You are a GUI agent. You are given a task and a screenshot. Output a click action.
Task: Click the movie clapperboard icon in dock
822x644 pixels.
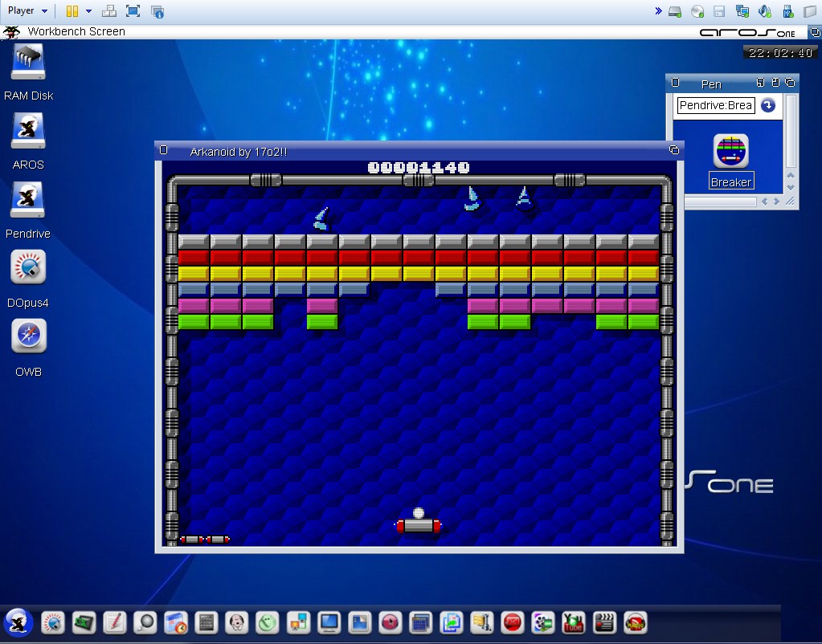click(x=604, y=622)
